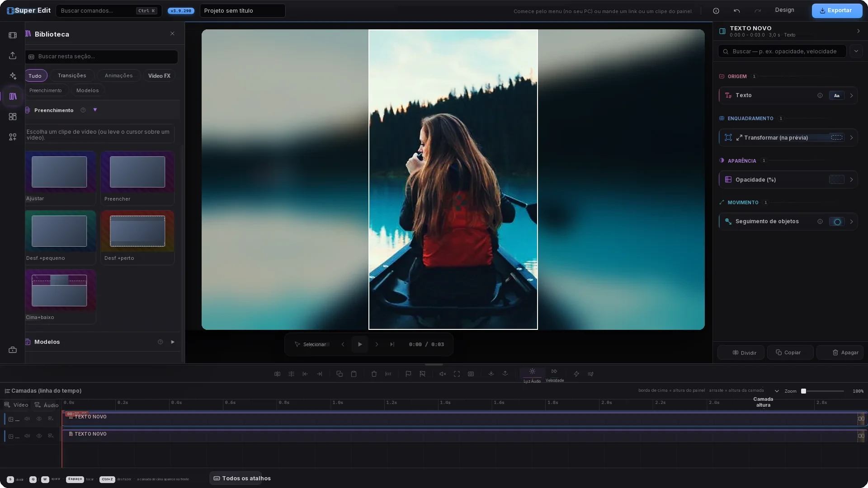Open the layout grid sidebar icon
This screenshot has width=868, height=488.
click(x=13, y=117)
